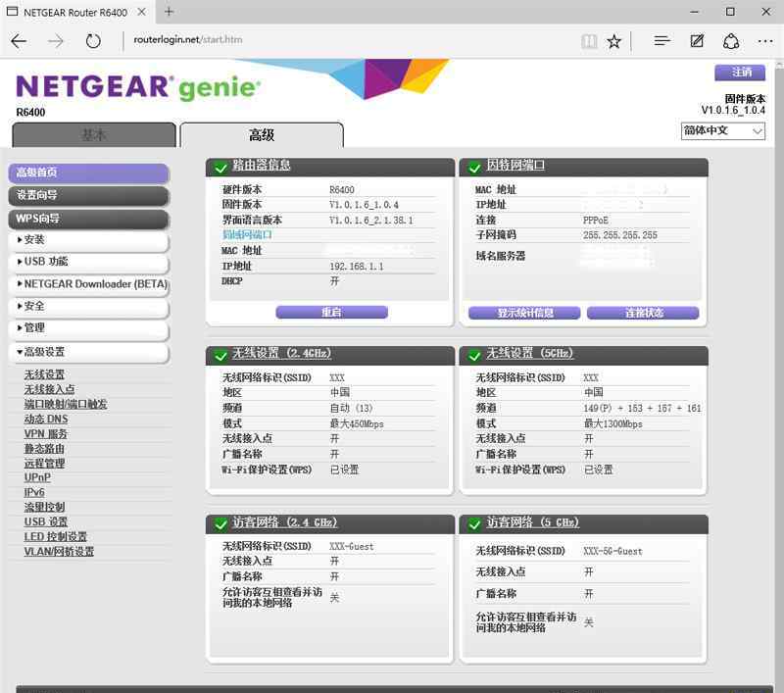
Task: Switch to the 基本 tab
Action: tap(94, 135)
